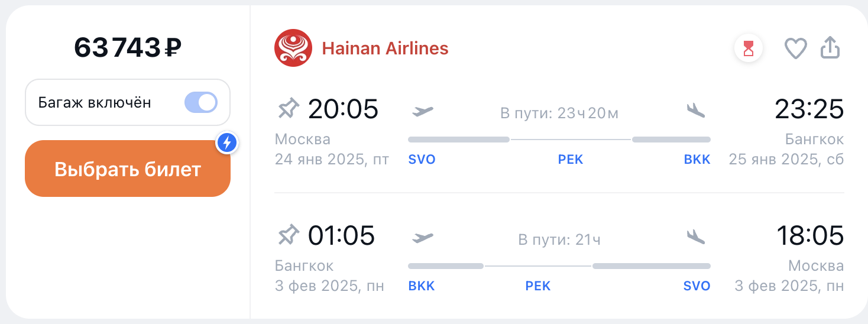Click the 63 743 ₽ ticket price
The image size is (868, 324).
click(x=127, y=48)
